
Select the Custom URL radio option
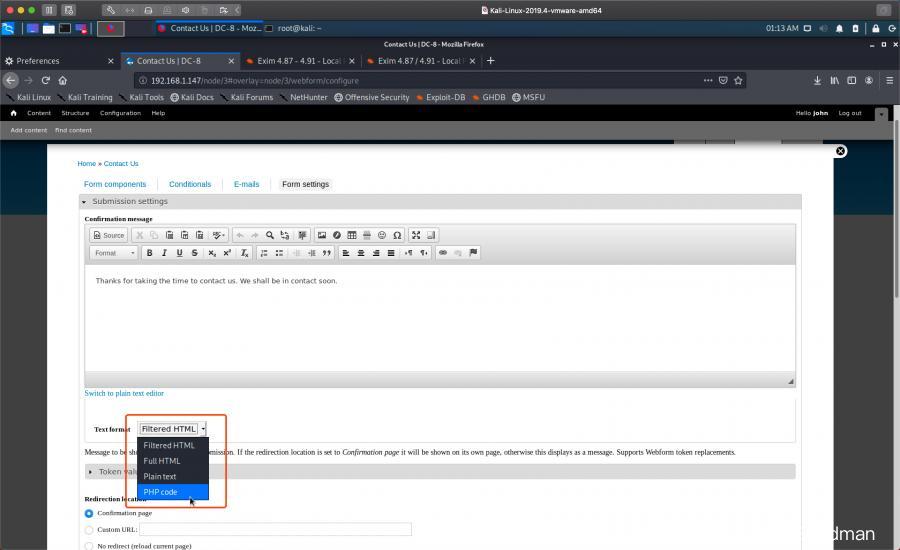pos(89,529)
